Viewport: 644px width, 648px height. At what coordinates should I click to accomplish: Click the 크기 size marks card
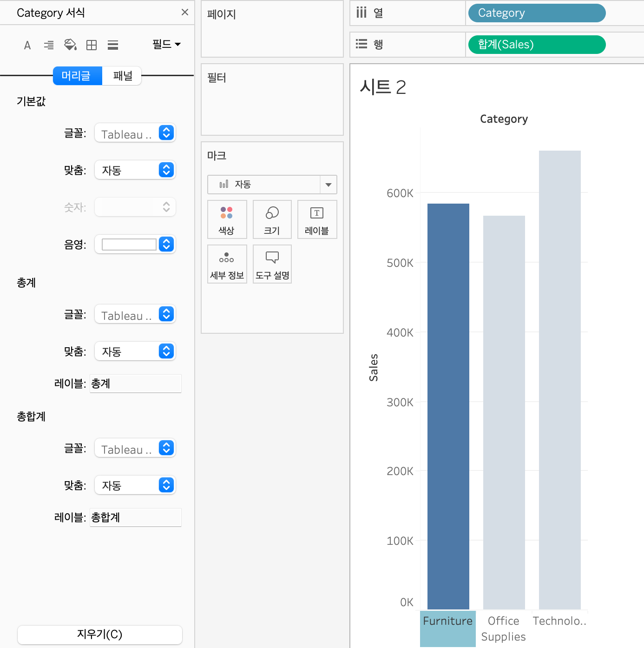pos(272,219)
